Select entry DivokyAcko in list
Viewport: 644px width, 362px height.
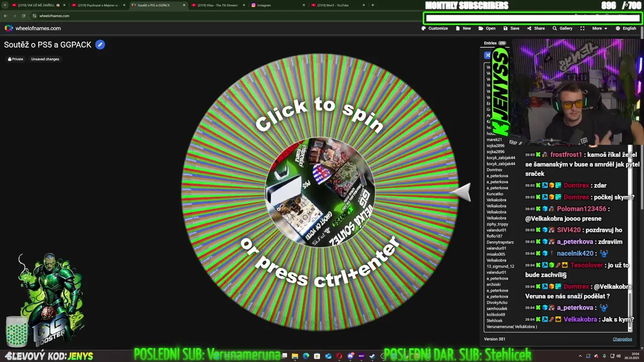tap(497, 303)
